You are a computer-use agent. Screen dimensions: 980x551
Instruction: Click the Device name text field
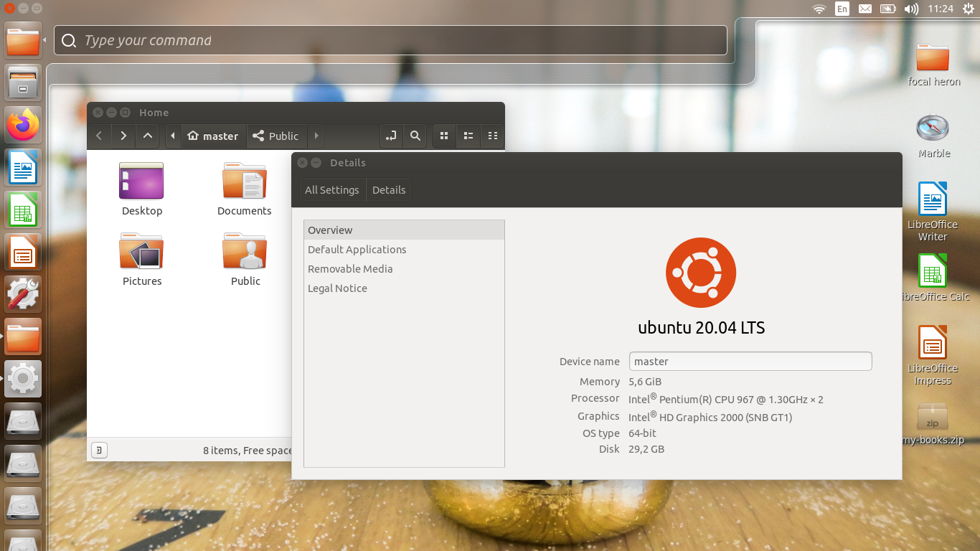coord(750,361)
